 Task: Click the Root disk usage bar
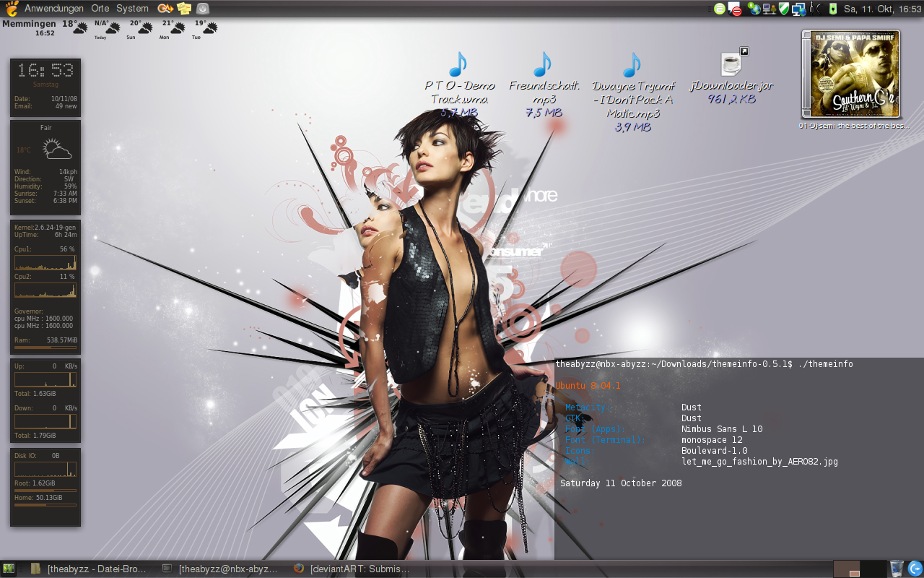pyautogui.click(x=45, y=491)
